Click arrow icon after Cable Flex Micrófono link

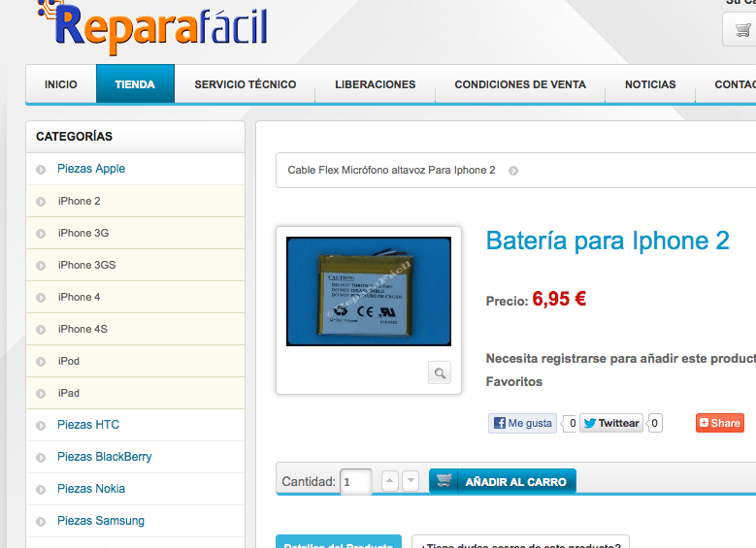click(513, 171)
